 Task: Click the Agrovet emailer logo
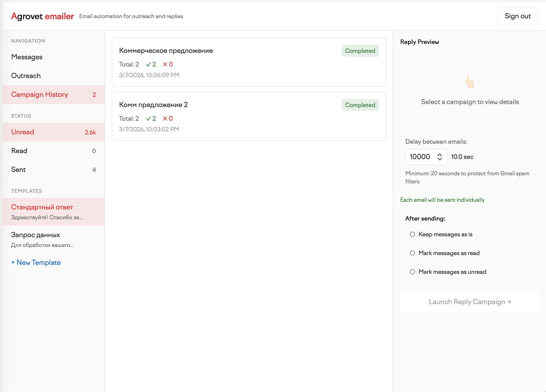(x=42, y=16)
